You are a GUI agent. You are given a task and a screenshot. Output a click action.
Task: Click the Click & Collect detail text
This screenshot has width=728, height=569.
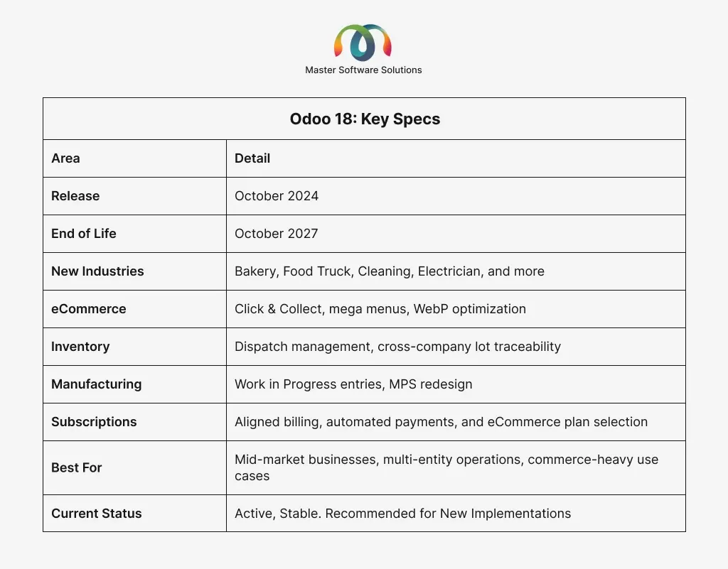[380, 309]
